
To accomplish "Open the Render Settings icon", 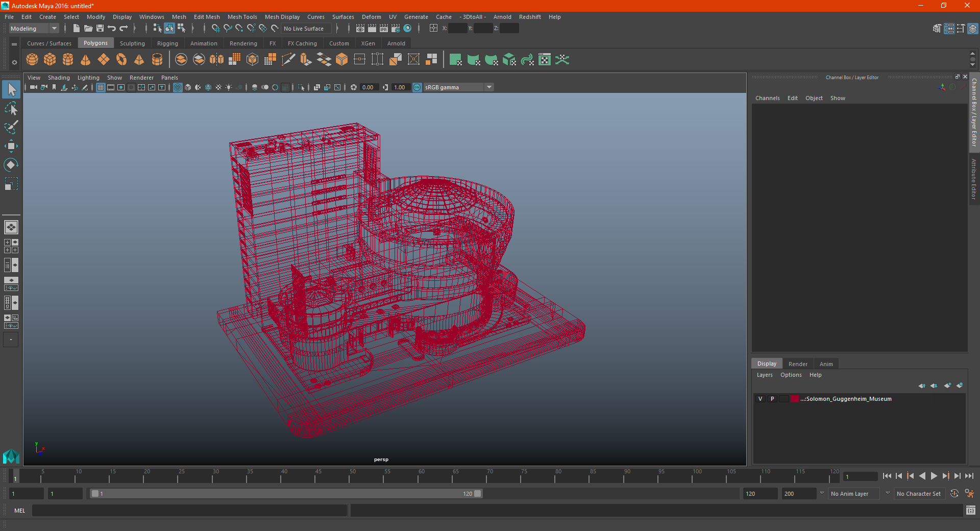I will click(396, 29).
